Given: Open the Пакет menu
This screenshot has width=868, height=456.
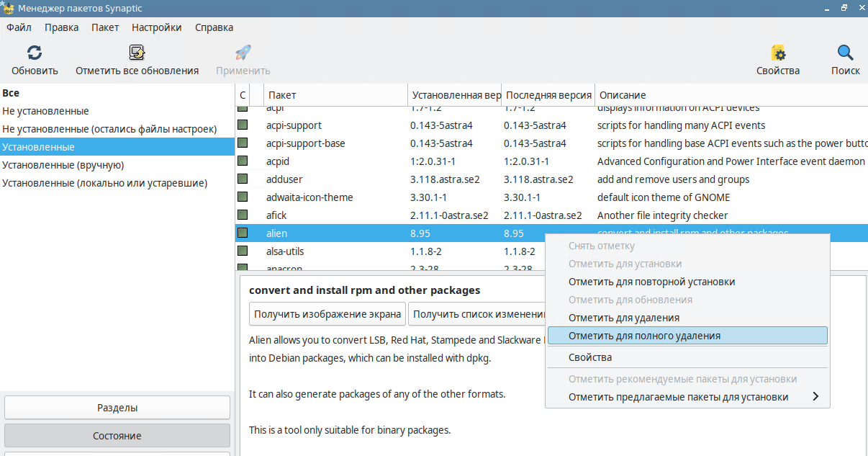Looking at the screenshot, I should pos(105,27).
